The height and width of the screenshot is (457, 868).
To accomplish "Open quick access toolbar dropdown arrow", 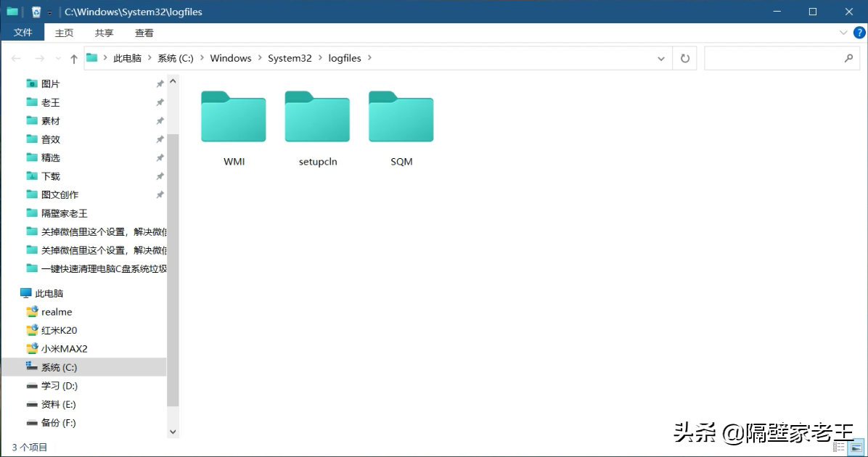I will tap(49, 12).
